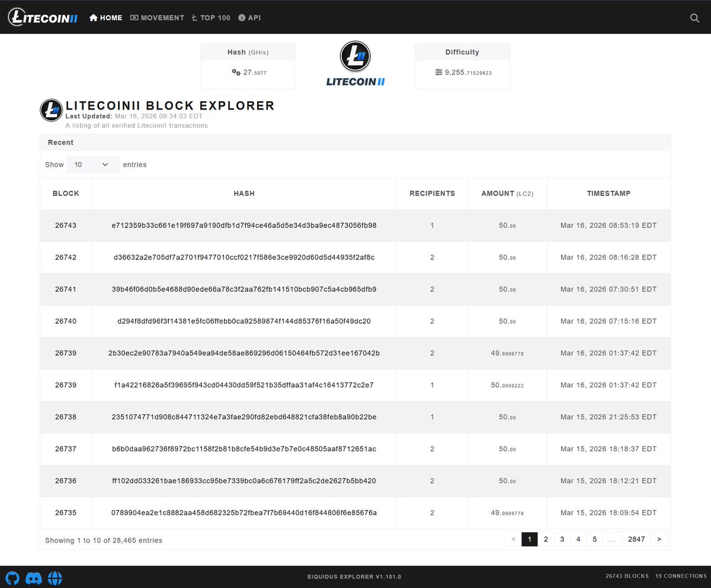The height and width of the screenshot is (588, 711).
Task: Open the Top 100 page
Action: click(x=211, y=18)
